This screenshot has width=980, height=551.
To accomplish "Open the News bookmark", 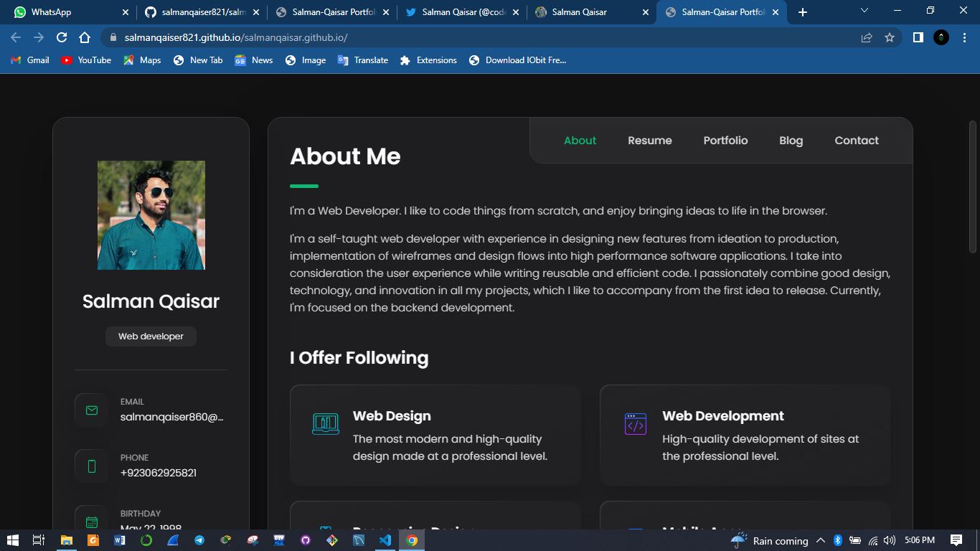I will tap(254, 60).
